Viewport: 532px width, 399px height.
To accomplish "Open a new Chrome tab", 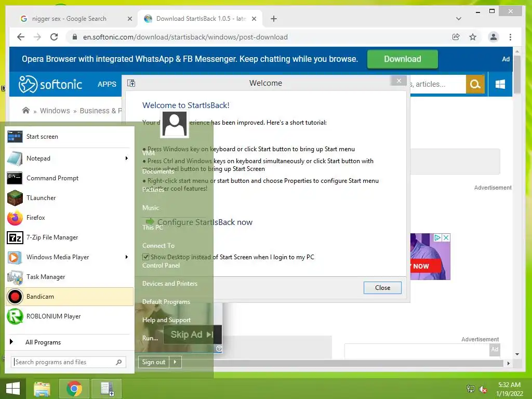I will 274,19.
